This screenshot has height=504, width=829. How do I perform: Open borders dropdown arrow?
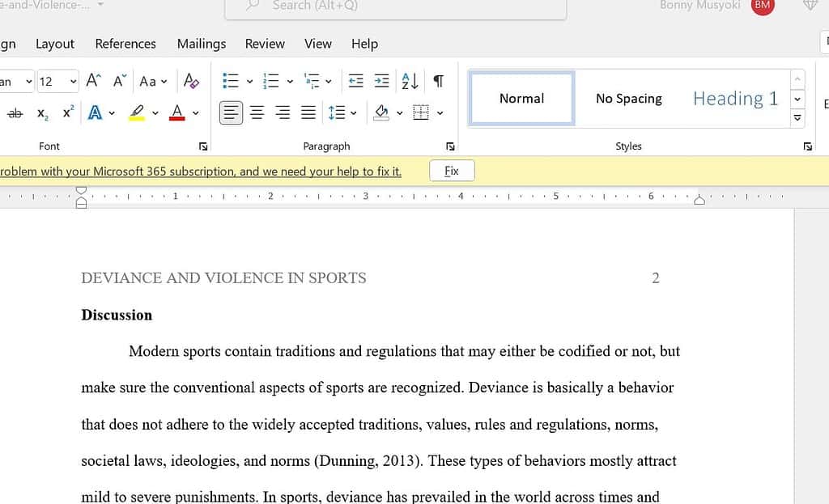click(440, 113)
